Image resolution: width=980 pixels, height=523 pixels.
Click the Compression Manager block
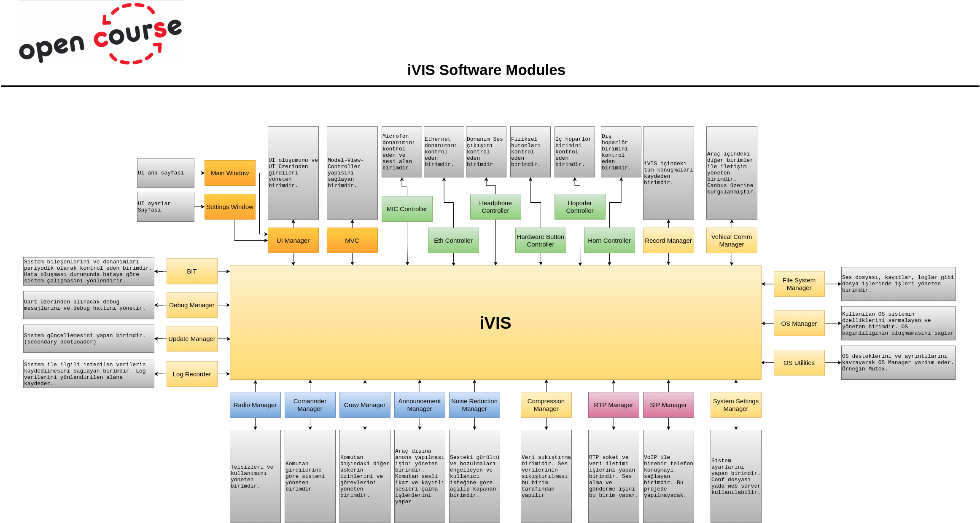coord(546,405)
